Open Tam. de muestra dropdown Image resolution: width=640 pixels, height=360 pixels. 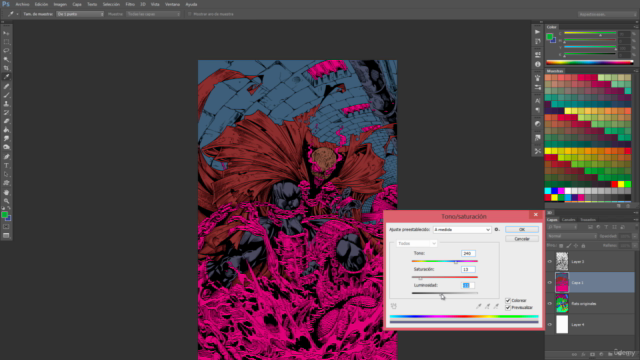80,14
